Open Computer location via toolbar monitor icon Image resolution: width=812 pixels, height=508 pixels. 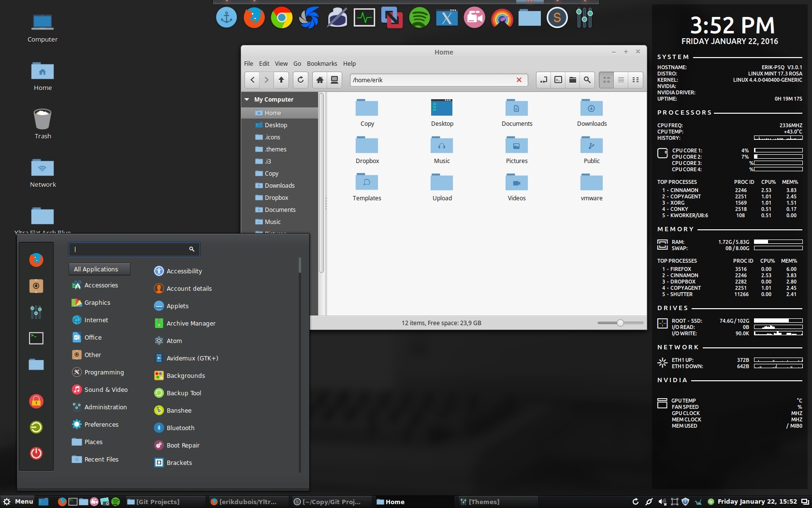(334, 80)
